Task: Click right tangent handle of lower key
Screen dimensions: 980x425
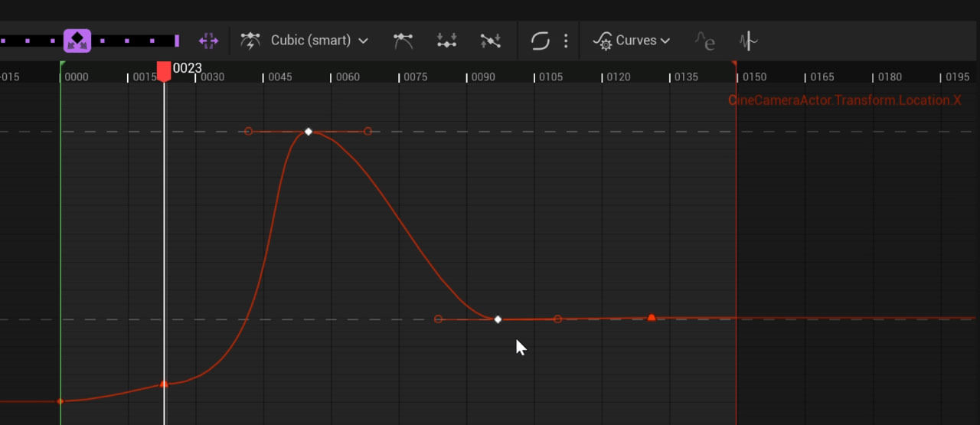Action: coord(557,319)
